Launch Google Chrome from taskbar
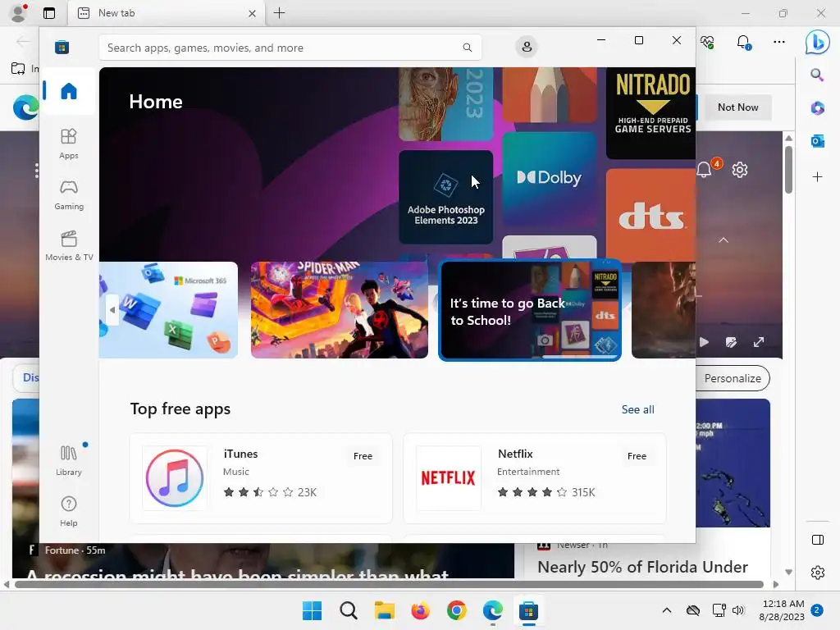This screenshot has height=630, width=840. pyautogui.click(x=456, y=610)
